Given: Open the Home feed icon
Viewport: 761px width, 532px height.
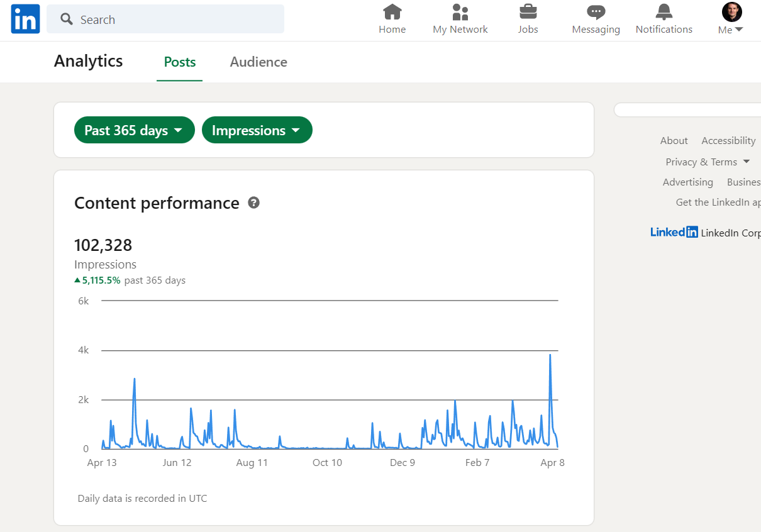Looking at the screenshot, I should 392,12.
